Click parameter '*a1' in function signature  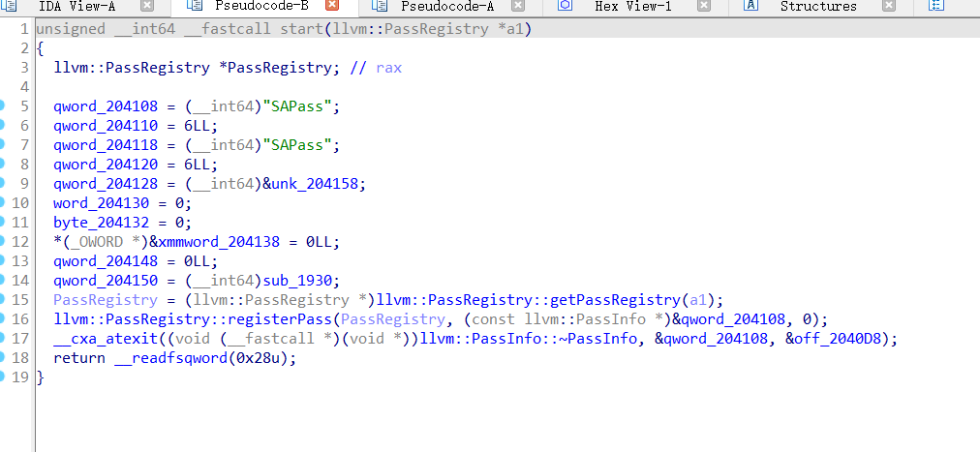(510, 29)
